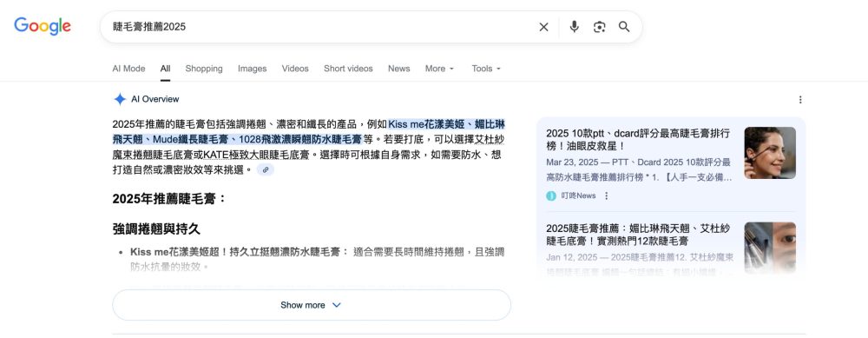Open article 2025 10款ptt、dcard評分最高睫毛膏排行榜

(x=638, y=140)
